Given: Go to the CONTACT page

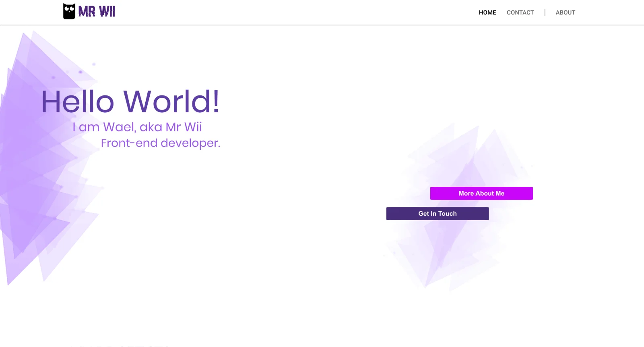Looking at the screenshot, I should (x=520, y=12).
